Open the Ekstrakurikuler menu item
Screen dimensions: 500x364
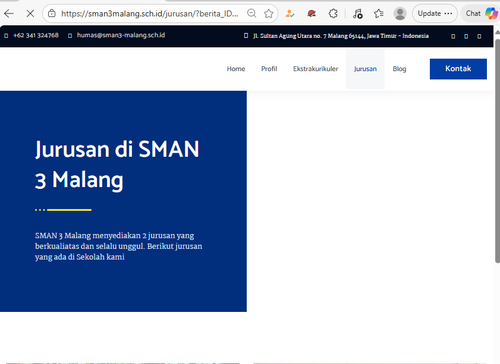click(315, 69)
